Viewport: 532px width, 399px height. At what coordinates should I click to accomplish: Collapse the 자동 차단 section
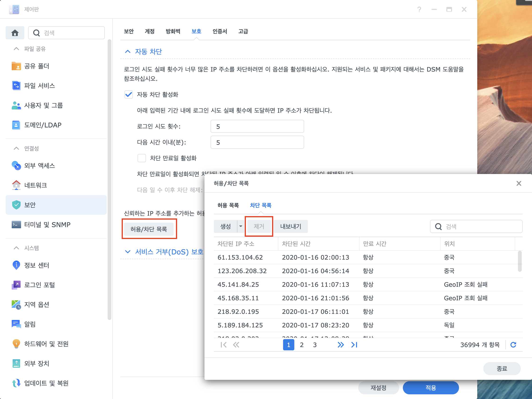[x=128, y=51]
